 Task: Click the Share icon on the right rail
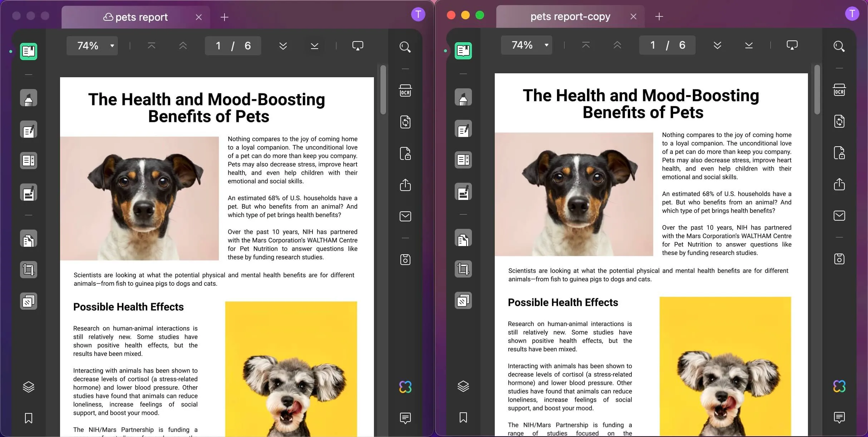point(405,185)
